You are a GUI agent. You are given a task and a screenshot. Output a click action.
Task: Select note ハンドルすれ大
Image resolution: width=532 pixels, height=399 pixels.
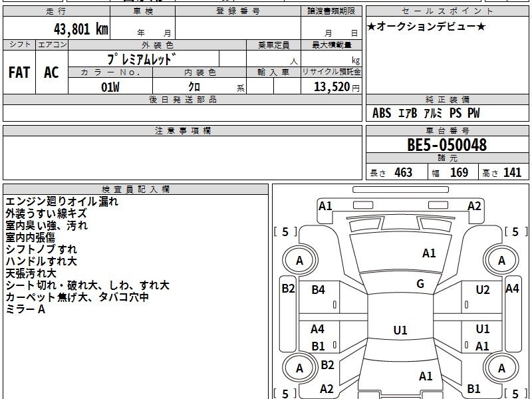click(x=41, y=261)
